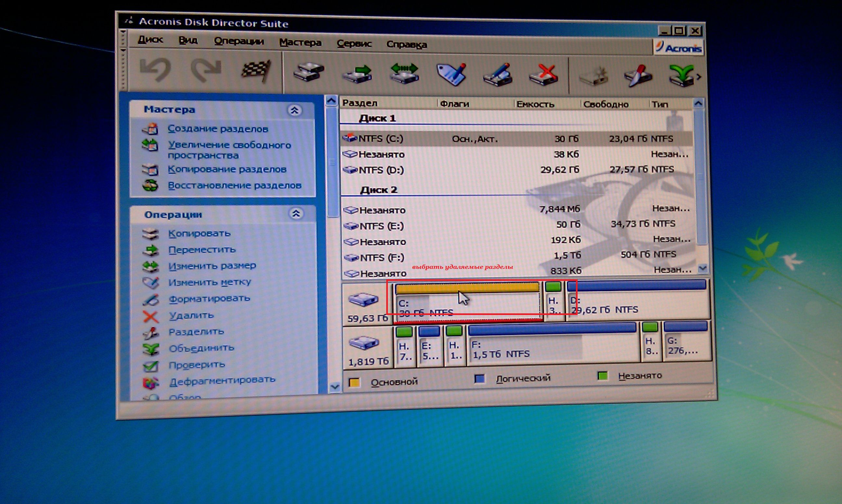This screenshot has height=504, width=842.
Task: Click the Merge partitions green arrow icon
Action: point(681,75)
